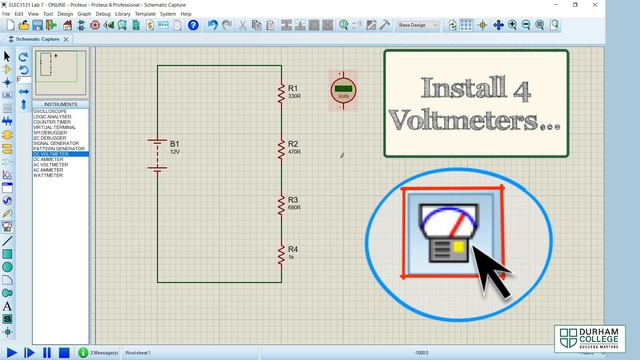This screenshot has width=640, height=360.
Task: Click the Redo arrow in the toolbar
Action: click(227, 25)
